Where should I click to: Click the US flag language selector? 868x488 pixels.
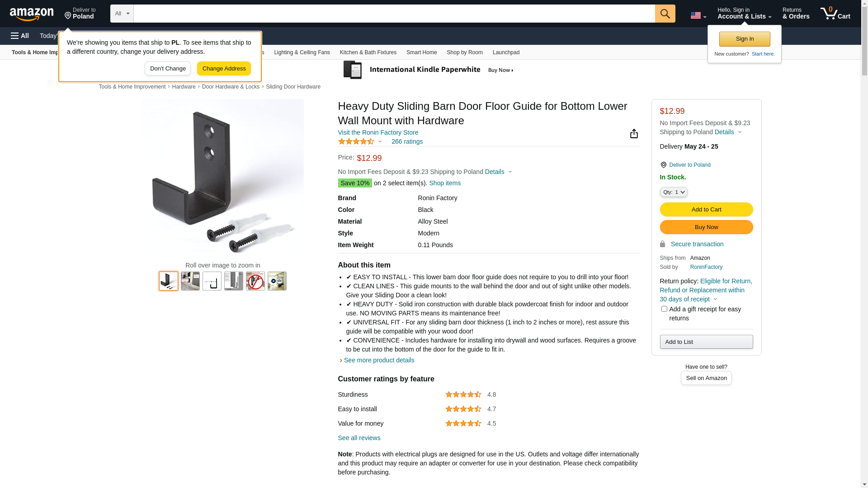tap(698, 15)
